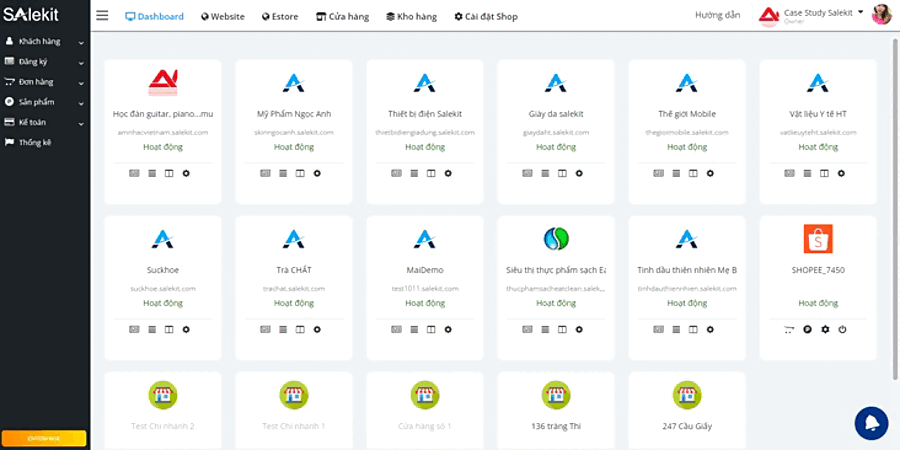Screen dimensions: 900x450
Task: Click the shopping cart icon on SHOPEE_7450 card
Action: tap(789, 329)
